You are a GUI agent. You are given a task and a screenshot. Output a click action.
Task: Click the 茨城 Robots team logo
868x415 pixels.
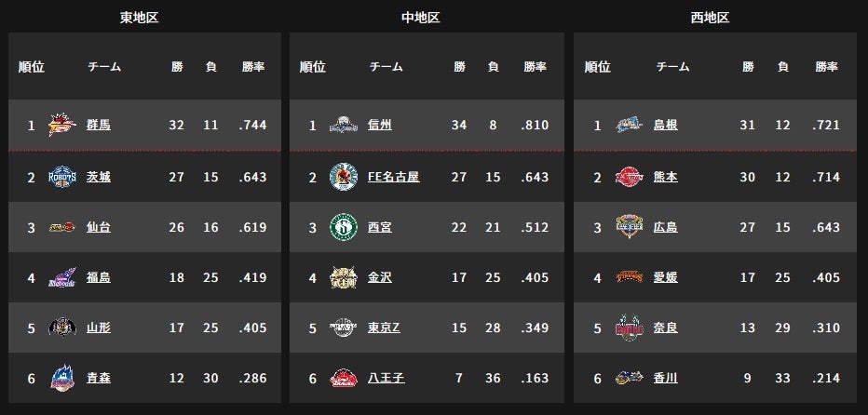coord(62,177)
